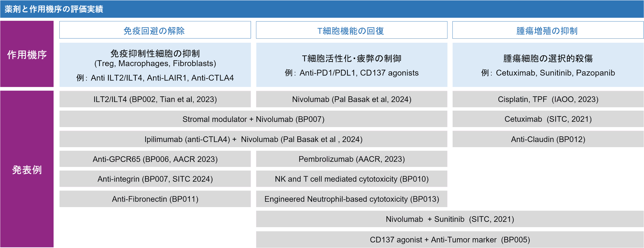Select the T細胞機能の回復 column header
Screen dimensions: 644x248
pos(351,30)
